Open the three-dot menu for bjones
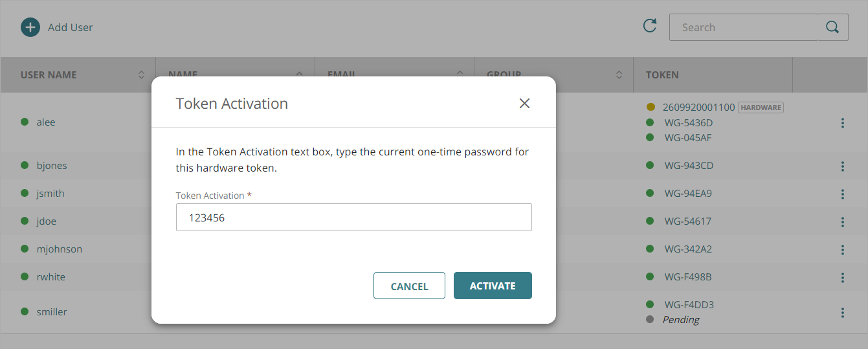Screen dimensions: 868x349 pos(842,166)
